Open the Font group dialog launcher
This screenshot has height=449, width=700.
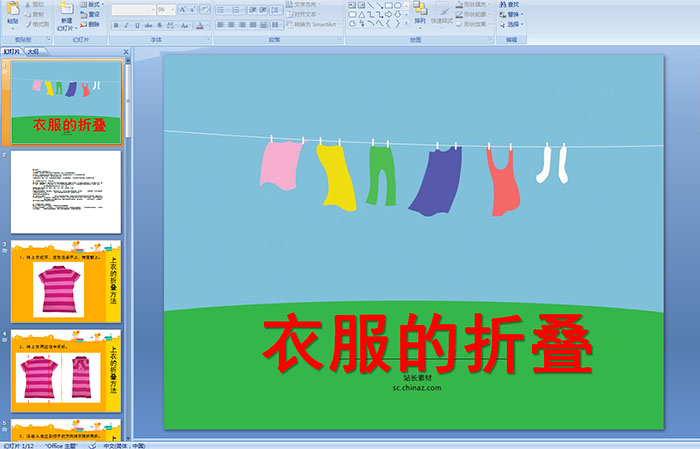point(208,40)
